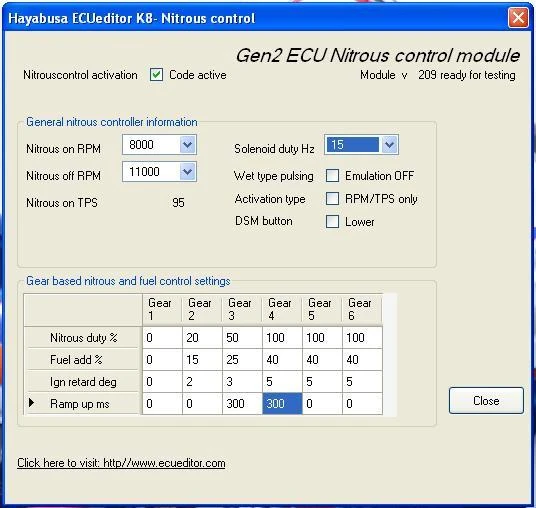The width and height of the screenshot is (536, 508).
Task: Click Nitrous duty cell 100 for Gear 6
Action: click(x=362, y=337)
